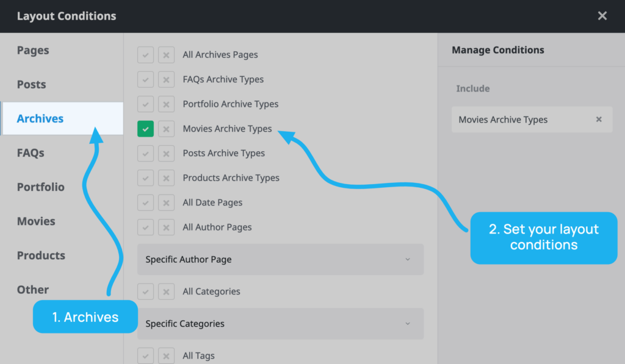
Task: Expand the Specific Categories dropdown
Action: [280, 323]
